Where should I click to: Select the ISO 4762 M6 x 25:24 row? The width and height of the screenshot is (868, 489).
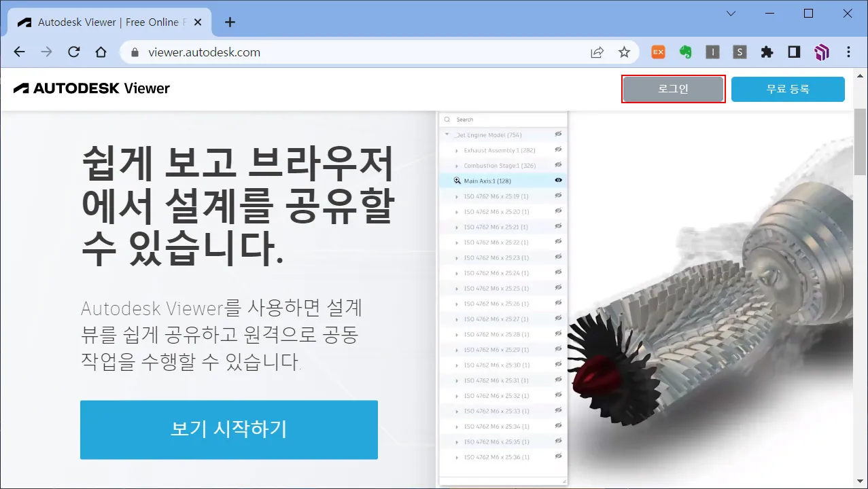click(503, 273)
